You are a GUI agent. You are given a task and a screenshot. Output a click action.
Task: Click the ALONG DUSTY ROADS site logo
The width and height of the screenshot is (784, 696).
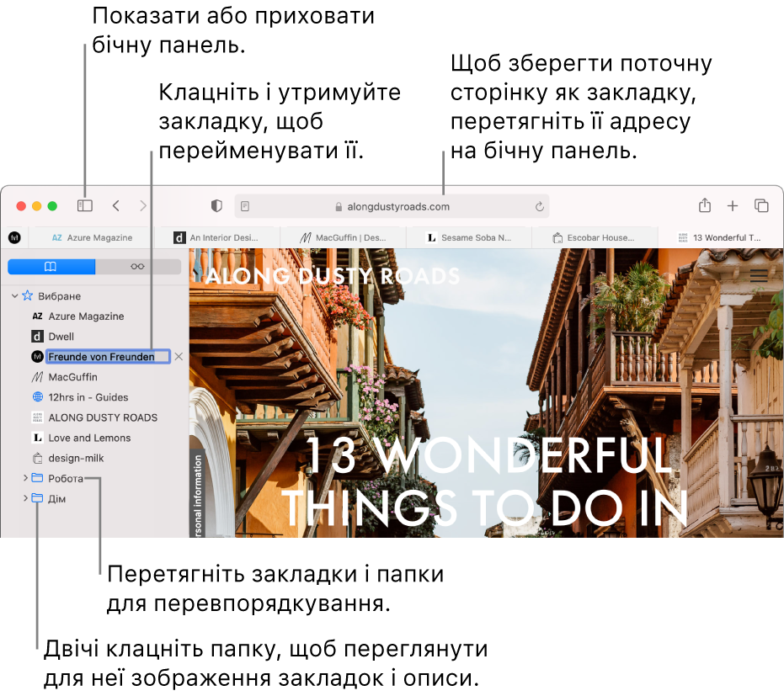click(x=333, y=276)
